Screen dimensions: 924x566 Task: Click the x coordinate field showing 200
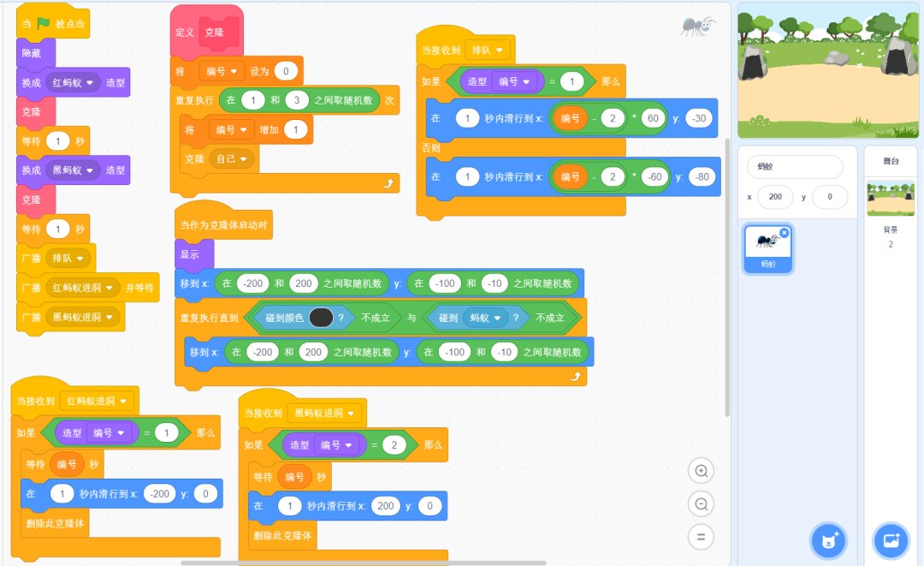pyautogui.click(x=775, y=197)
